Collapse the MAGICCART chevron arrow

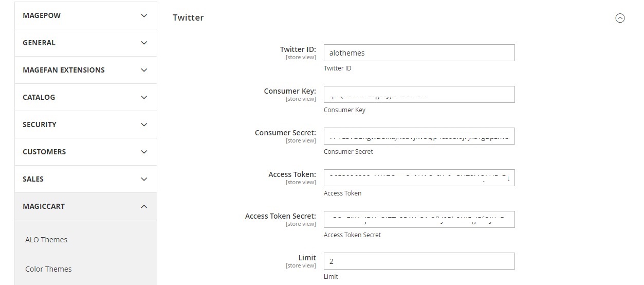[144, 206]
